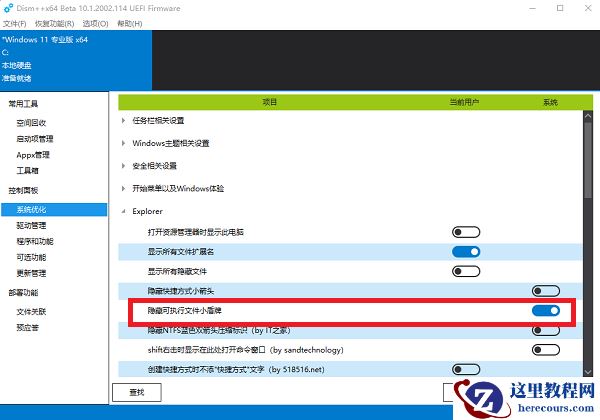Viewport: 600px width, 420px height.
Task: Open 更新管理 in the sidebar
Action: pos(31,273)
